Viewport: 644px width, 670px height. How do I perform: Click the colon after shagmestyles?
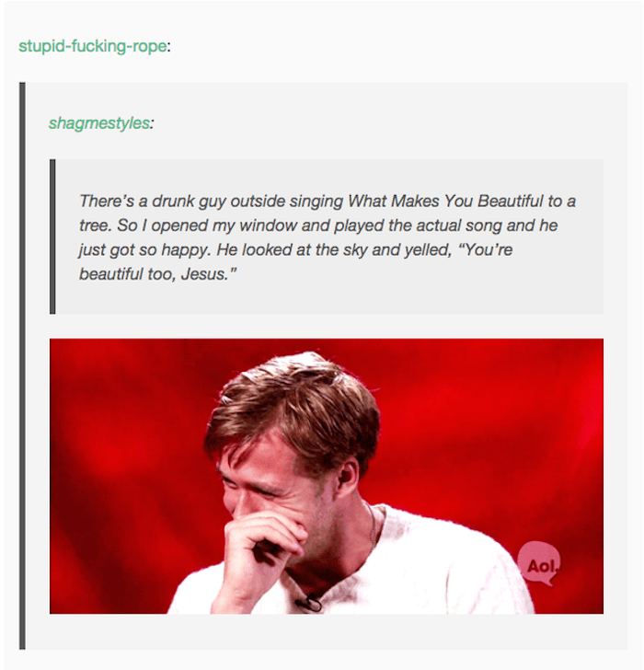coord(152,123)
